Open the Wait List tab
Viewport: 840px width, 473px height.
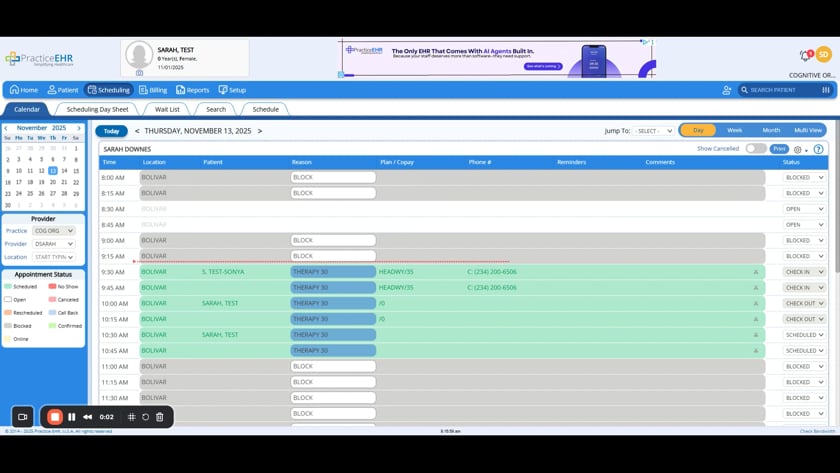tap(167, 109)
